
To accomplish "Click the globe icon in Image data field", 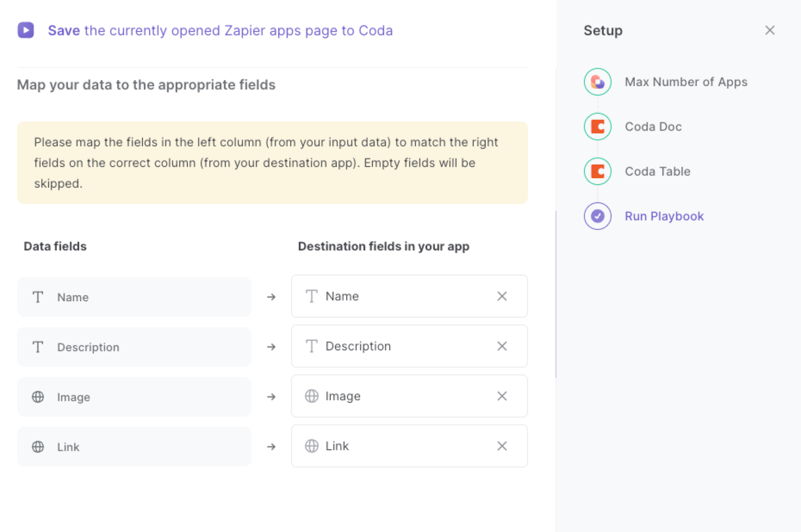I will click(38, 397).
